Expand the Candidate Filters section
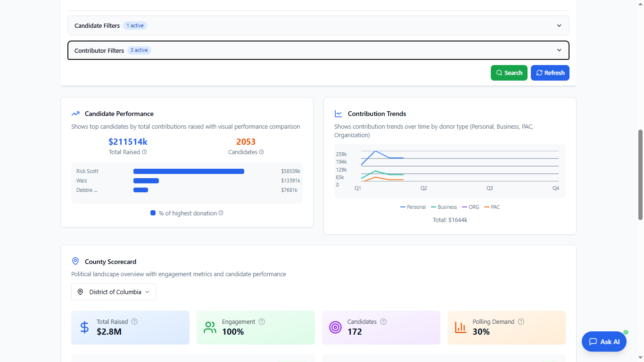The height and width of the screenshot is (362, 644). (x=318, y=25)
